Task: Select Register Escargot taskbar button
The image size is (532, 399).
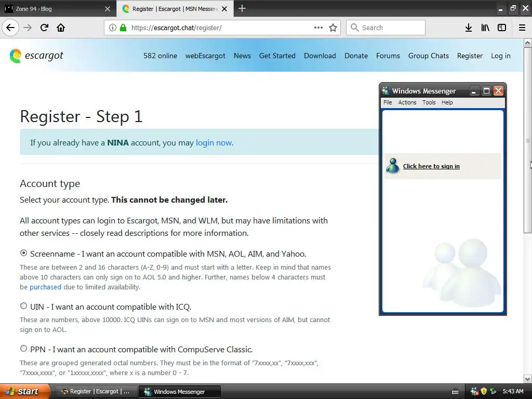Action: (96, 391)
